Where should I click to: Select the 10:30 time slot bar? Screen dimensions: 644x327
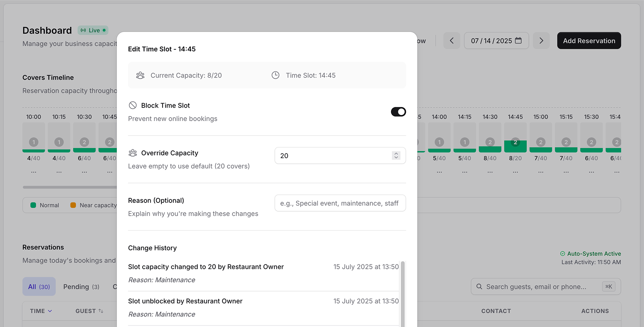pyautogui.click(x=84, y=137)
